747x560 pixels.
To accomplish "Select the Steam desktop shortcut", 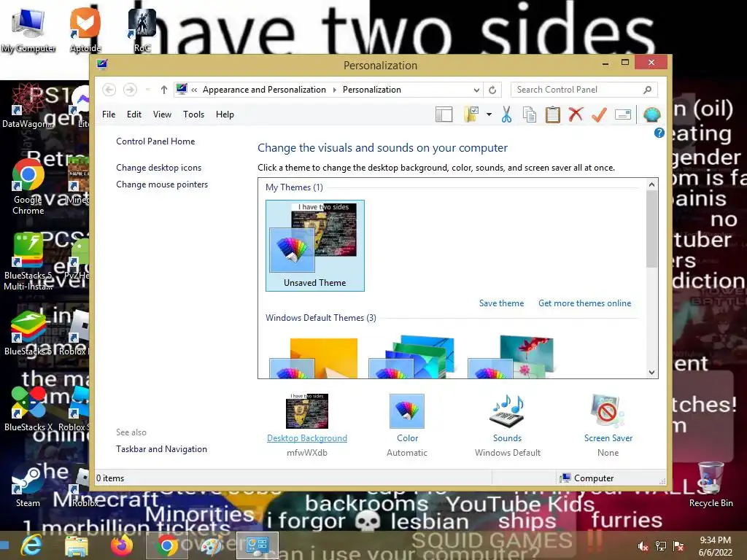I will click(x=28, y=485).
